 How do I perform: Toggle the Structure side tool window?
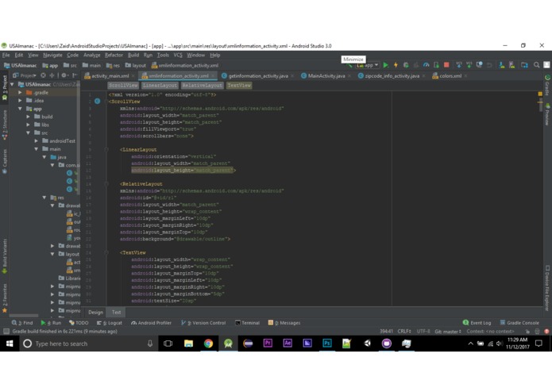(5, 125)
